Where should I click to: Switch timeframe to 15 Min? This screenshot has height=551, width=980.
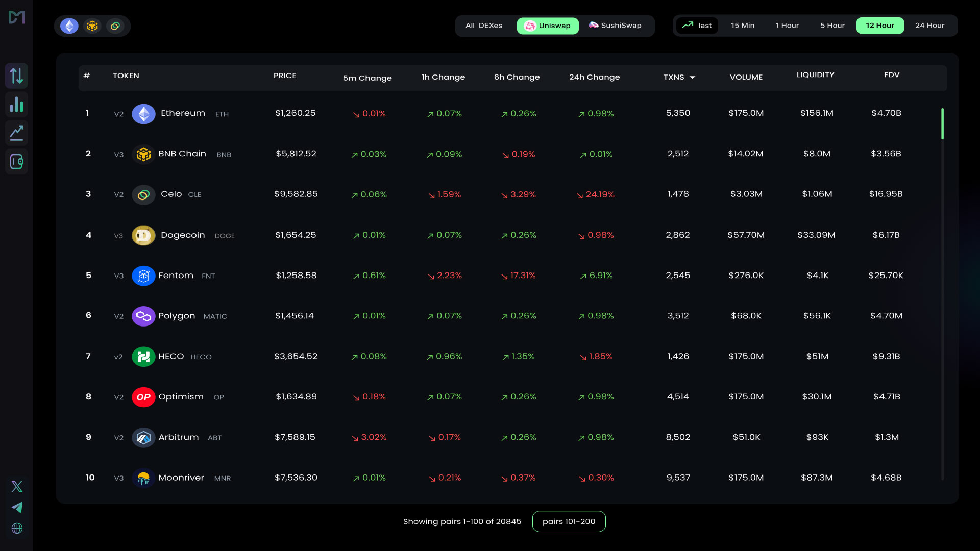pyautogui.click(x=742, y=26)
